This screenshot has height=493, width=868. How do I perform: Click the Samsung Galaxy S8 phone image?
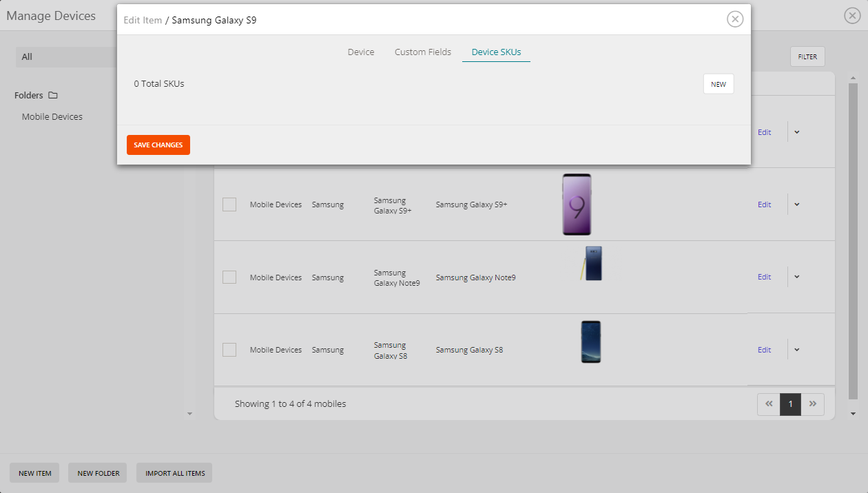[x=590, y=342]
